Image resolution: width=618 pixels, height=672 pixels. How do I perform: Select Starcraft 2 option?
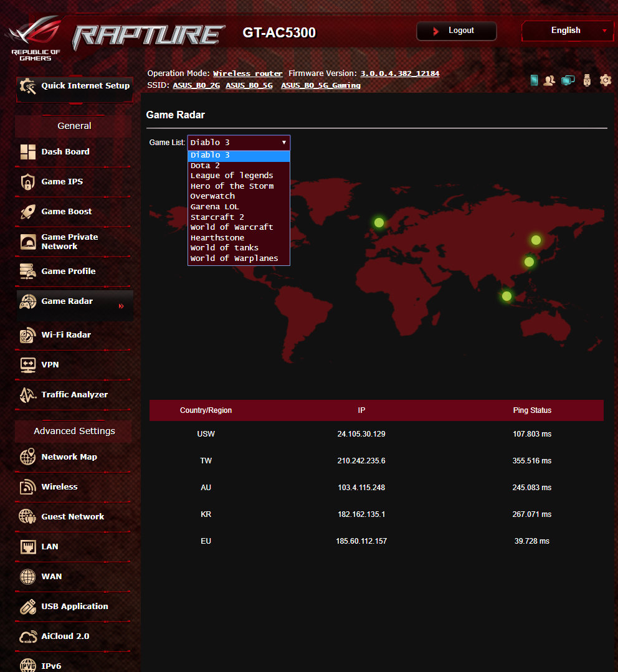[x=239, y=217]
